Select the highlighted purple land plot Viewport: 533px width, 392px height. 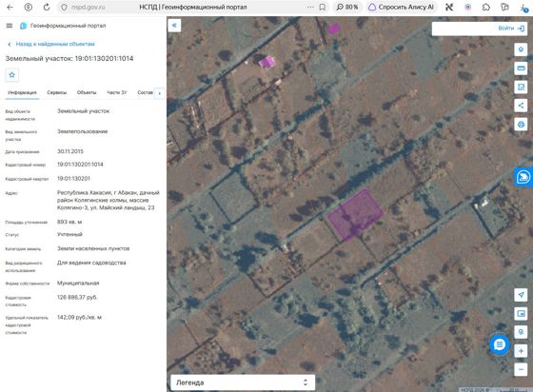pos(356,214)
